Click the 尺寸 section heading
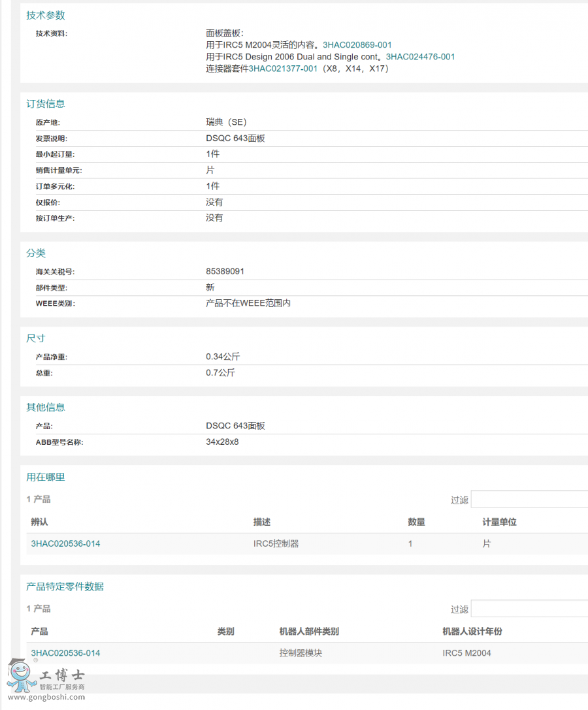Image resolution: width=588 pixels, height=710 pixels. tap(36, 338)
